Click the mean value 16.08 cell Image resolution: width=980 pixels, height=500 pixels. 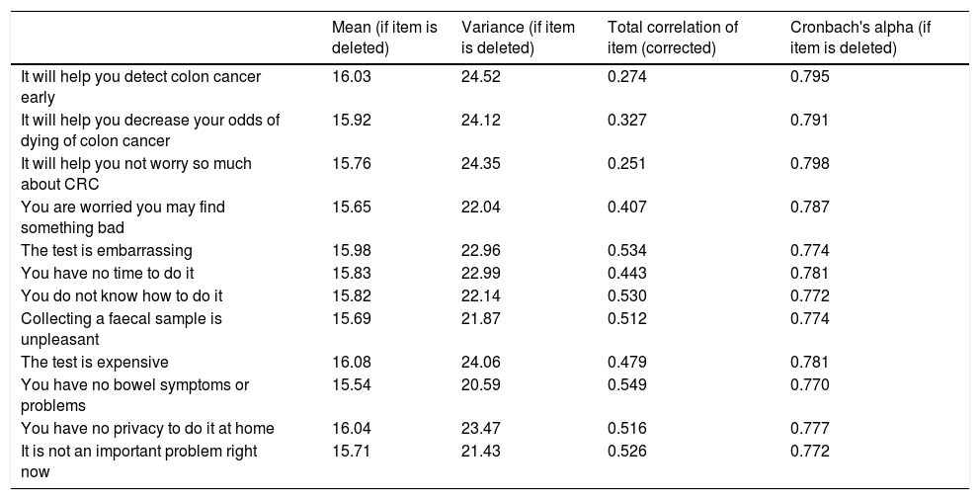pos(352,362)
